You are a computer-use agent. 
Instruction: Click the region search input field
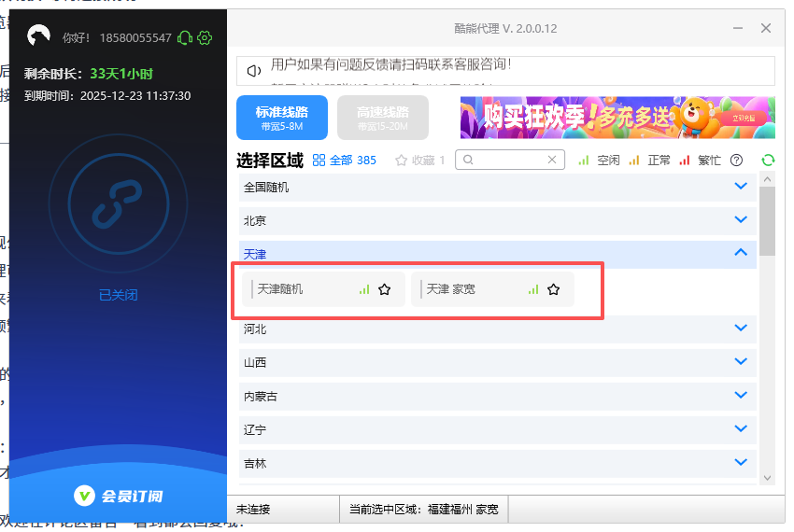tap(509, 160)
